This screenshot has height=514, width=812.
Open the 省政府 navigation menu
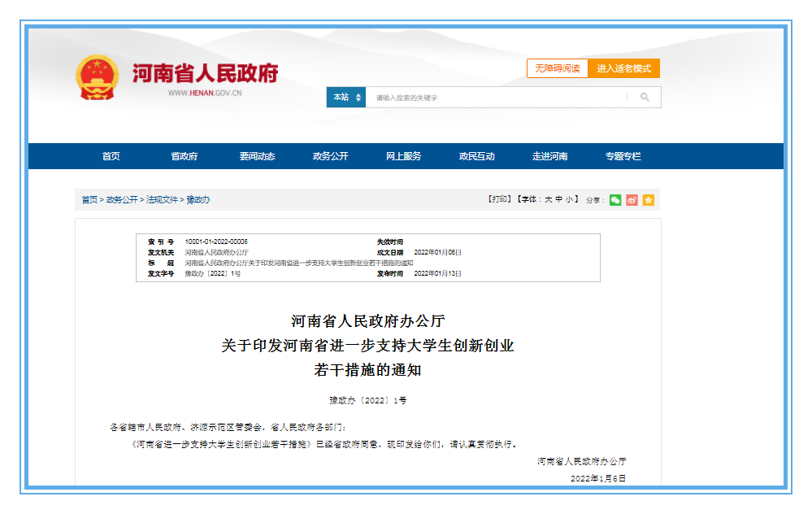pyautogui.click(x=184, y=156)
